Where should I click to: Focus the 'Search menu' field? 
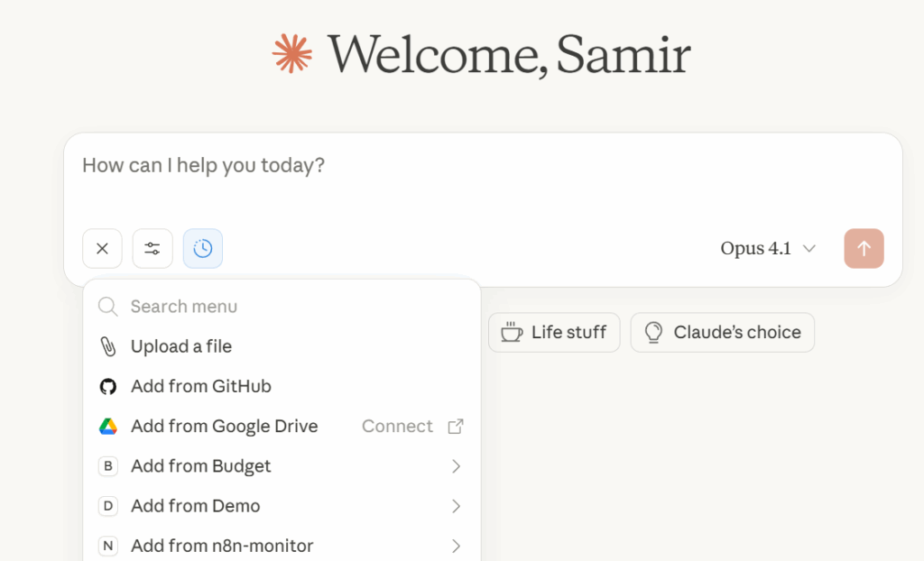click(x=282, y=307)
